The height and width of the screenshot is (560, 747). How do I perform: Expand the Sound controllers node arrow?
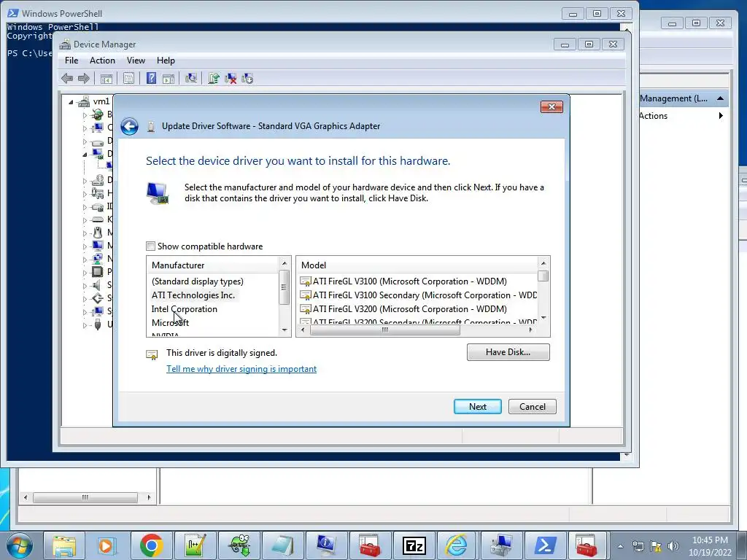tap(85, 286)
